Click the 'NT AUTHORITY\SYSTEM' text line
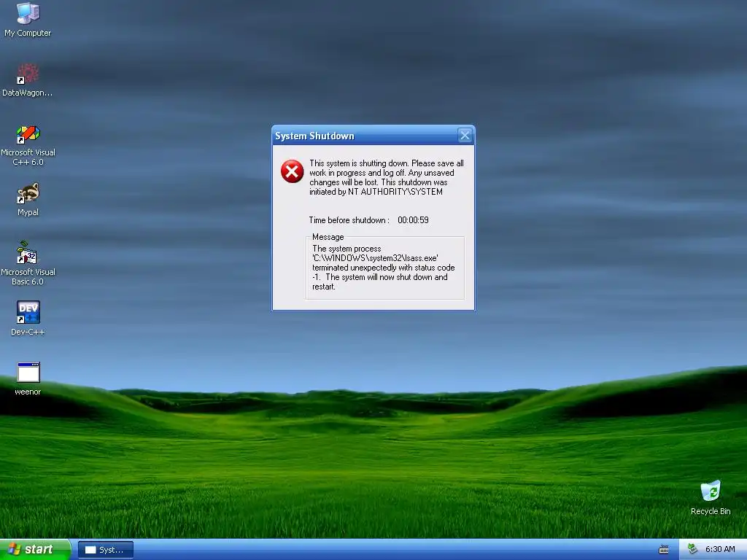Viewport: 747px width, 560px height. coord(376,192)
